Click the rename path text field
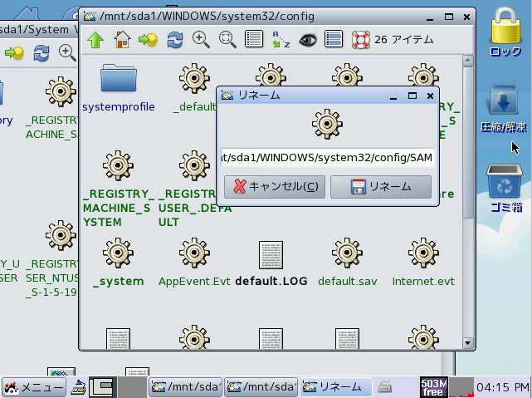This screenshot has width=532, height=398. pyautogui.click(x=326, y=157)
